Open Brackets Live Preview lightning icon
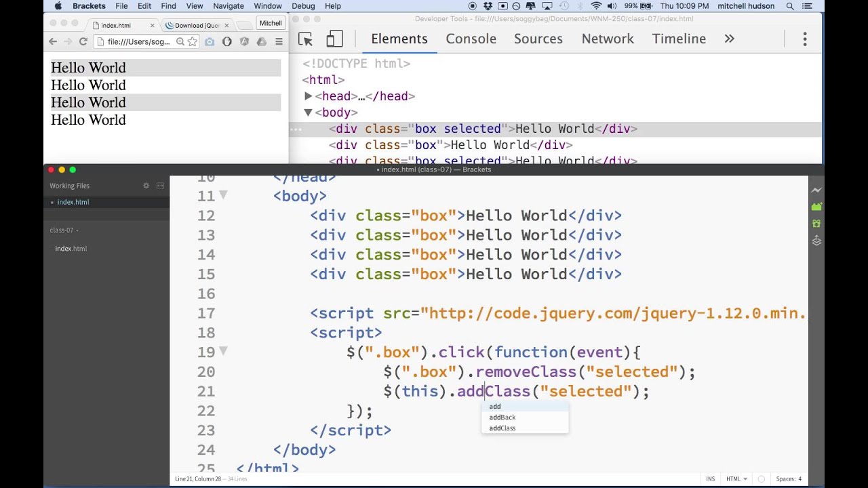Screen dimensions: 868x488 pyautogui.click(x=816, y=190)
